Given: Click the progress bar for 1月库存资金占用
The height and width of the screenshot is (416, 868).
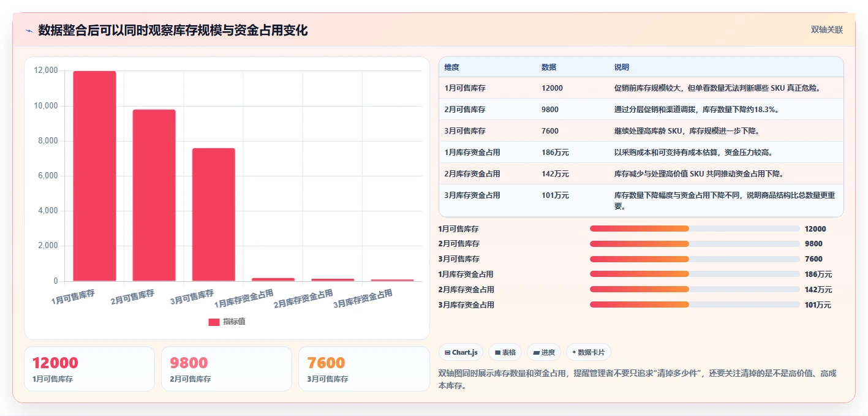Looking at the screenshot, I should coord(695,274).
